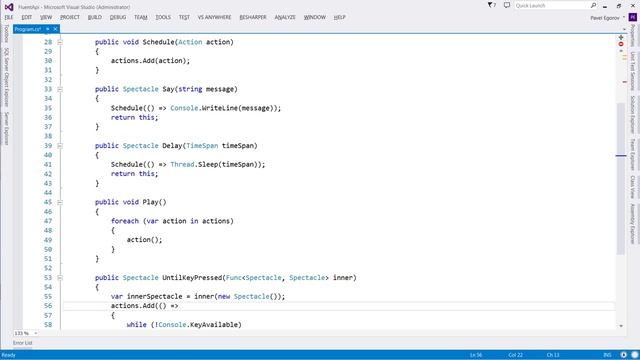Viewport: 640px width, 360px height.
Task: Click the red error marker in the marker bar
Action: pos(624,82)
